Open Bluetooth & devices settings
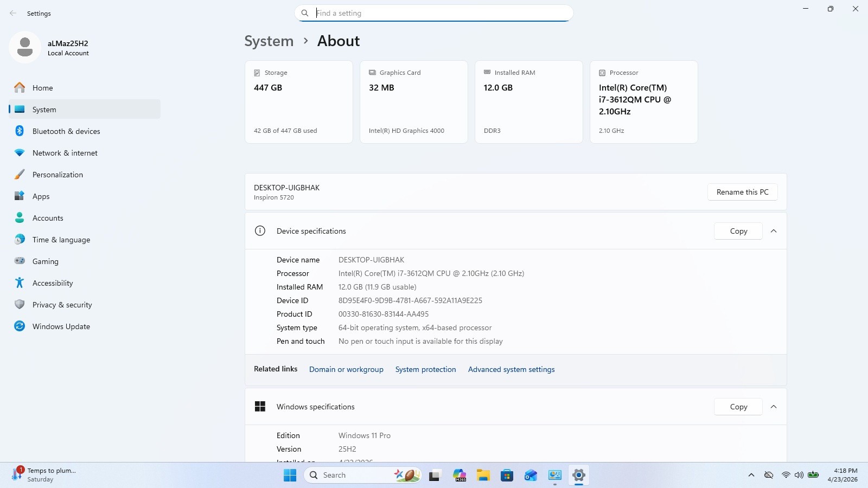Screen dimensions: 868x488 [x=85, y=131]
